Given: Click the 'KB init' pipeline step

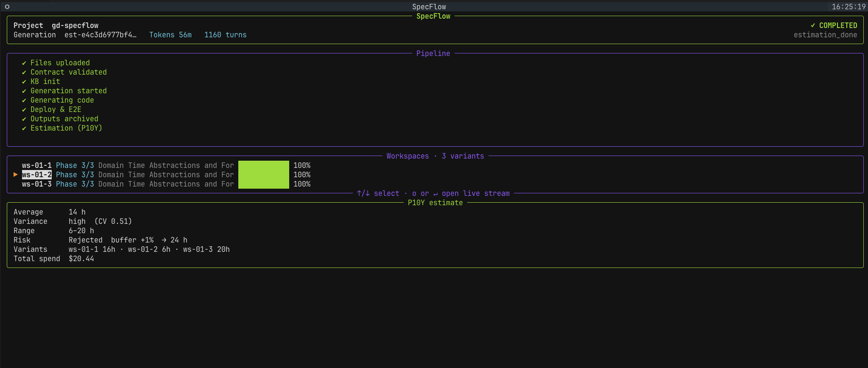Looking at the screenshot, I should click(45, 81).
